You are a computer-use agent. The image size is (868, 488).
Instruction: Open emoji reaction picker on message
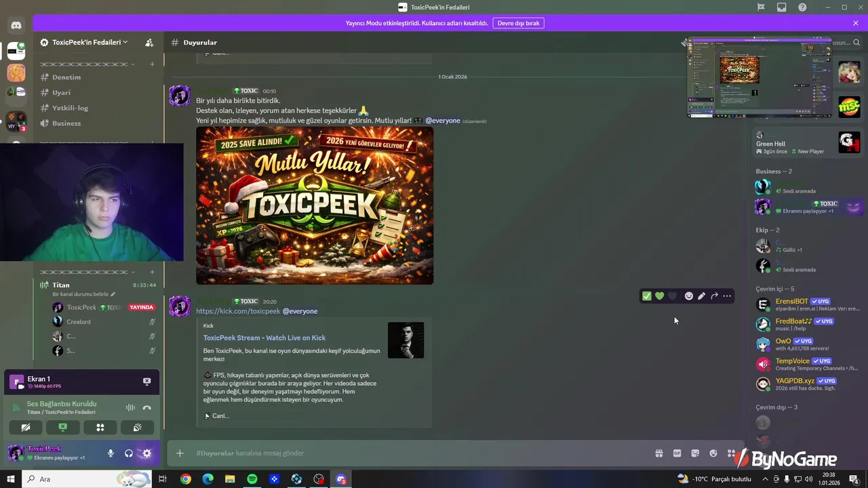[x=689, y=296]
